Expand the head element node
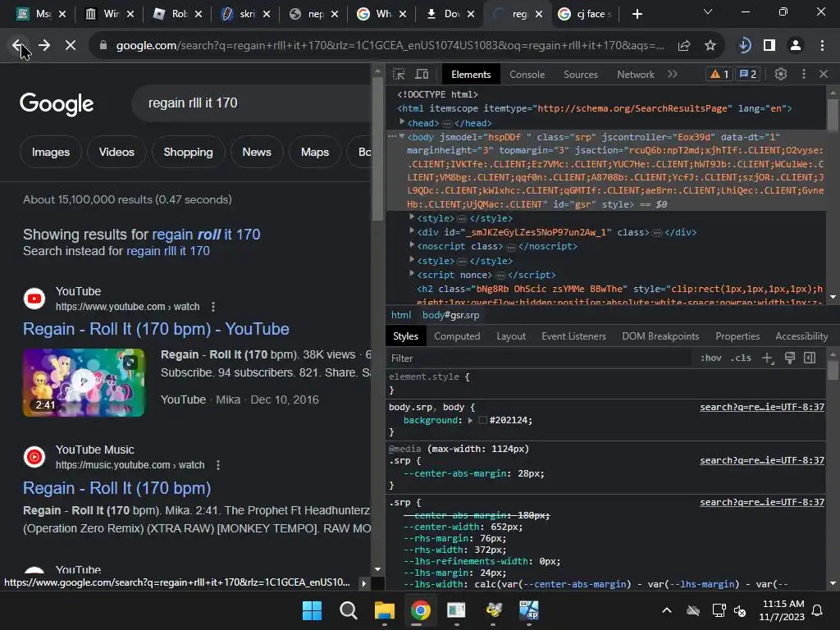The width and height of the screenshot is (840, 630). click(x=402, y=123)
